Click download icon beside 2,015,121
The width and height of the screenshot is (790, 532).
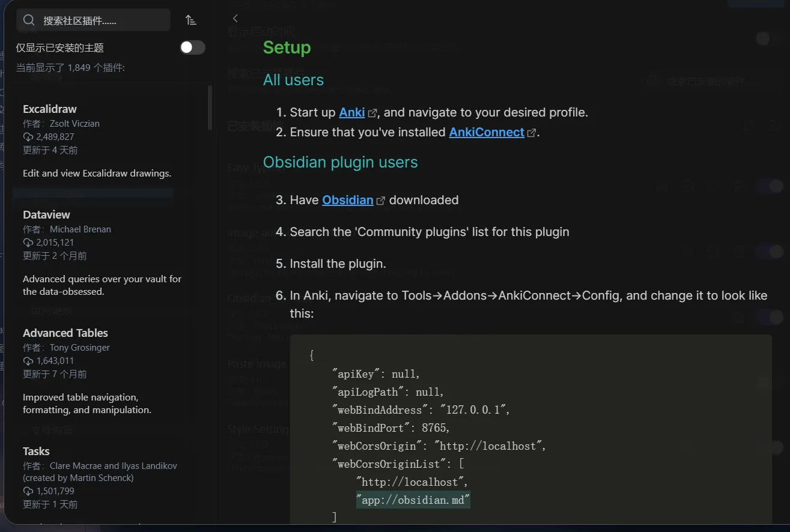(x=28, y=243)
